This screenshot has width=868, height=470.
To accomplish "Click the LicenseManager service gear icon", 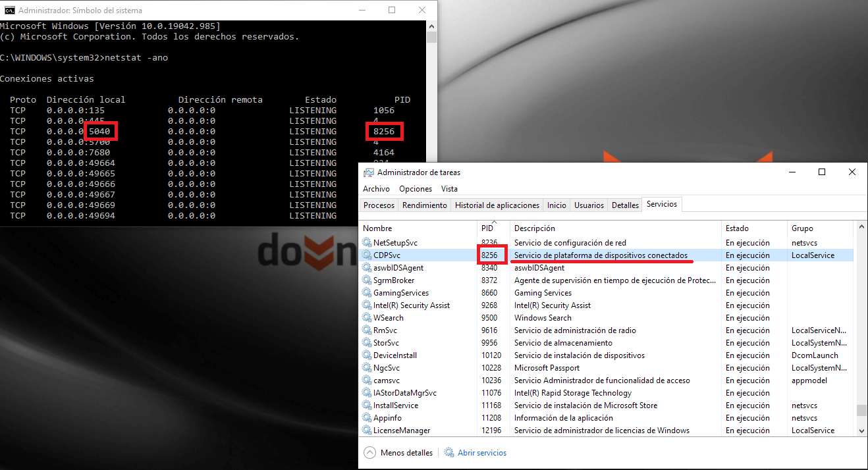I will tap(367, 431).
